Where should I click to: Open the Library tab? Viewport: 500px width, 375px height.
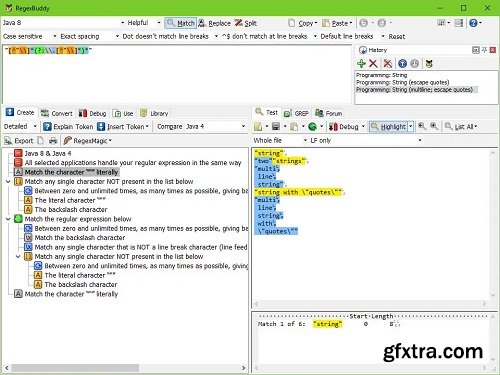pos(154,113)
